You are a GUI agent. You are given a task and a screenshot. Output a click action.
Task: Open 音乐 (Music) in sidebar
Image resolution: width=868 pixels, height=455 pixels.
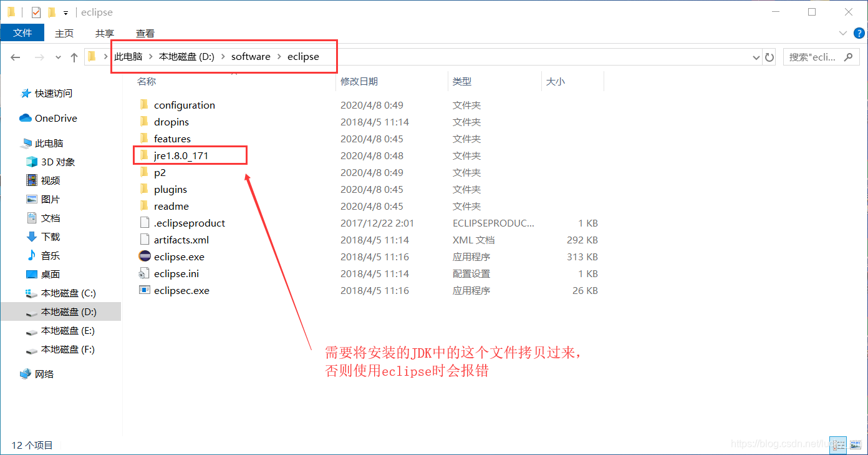click(43, 255)
